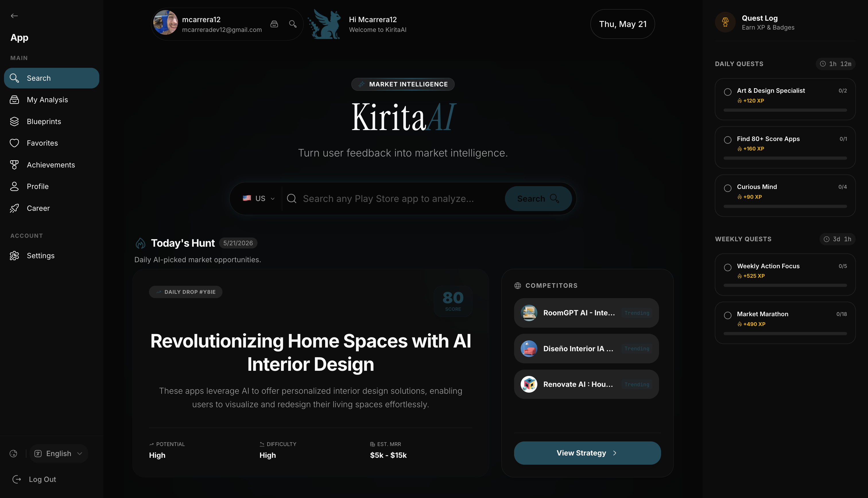The width and height of the screenshot is (868, 498).
Task: Click the RoomGPT AI app icon
Action: click(529, 313)
